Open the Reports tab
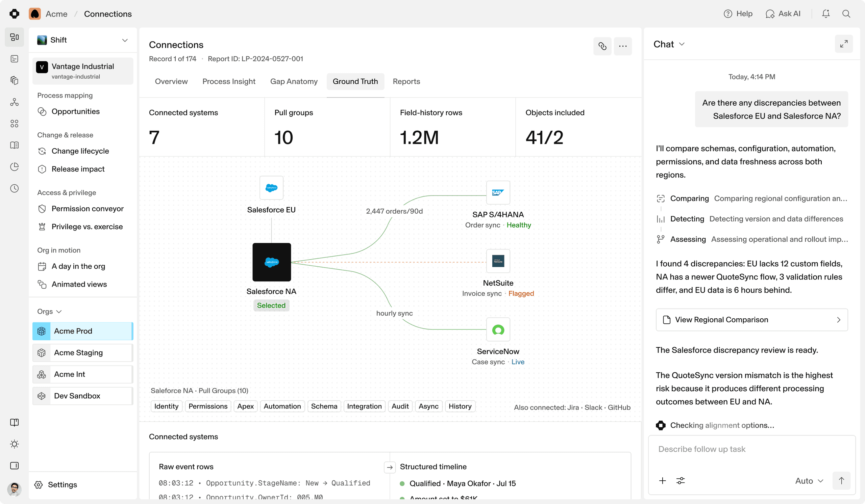 [406, 81]
